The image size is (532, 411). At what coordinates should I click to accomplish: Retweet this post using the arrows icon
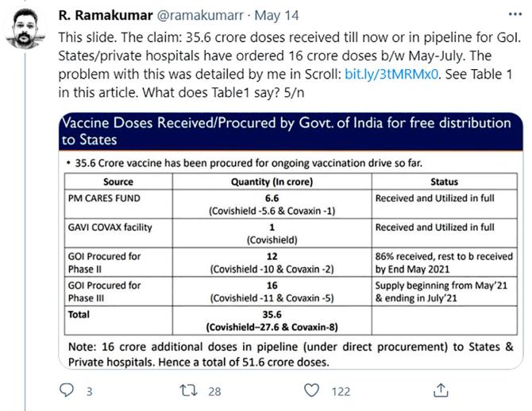[188, 390]
